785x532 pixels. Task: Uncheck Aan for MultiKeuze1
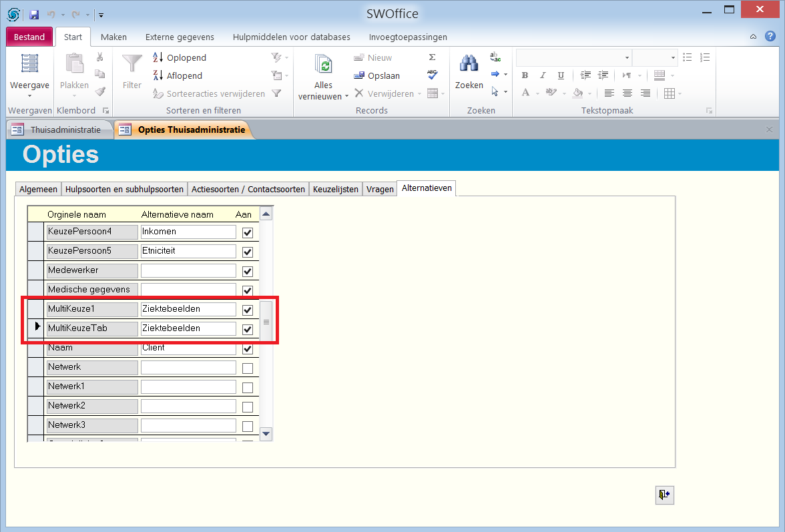247,310
